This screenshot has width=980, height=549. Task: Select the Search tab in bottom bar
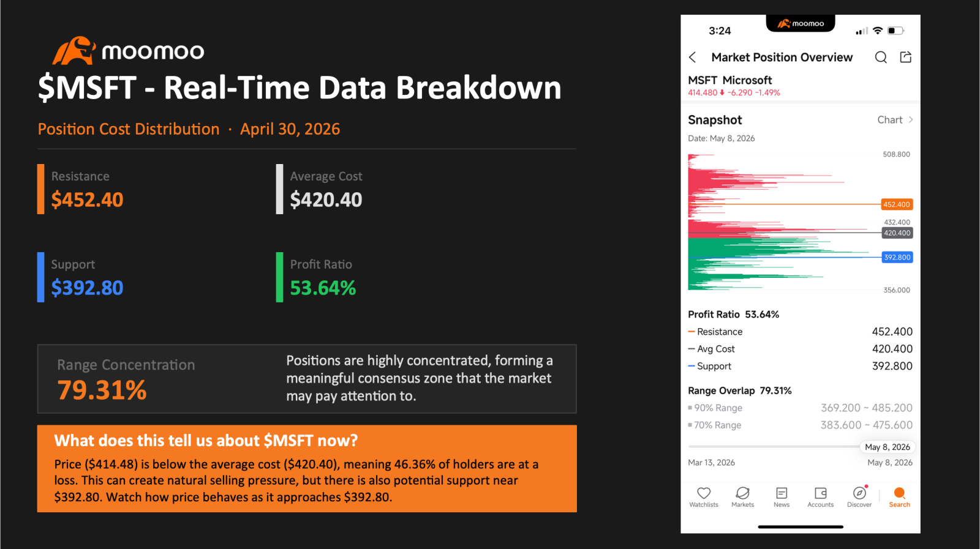click(899, 497)
